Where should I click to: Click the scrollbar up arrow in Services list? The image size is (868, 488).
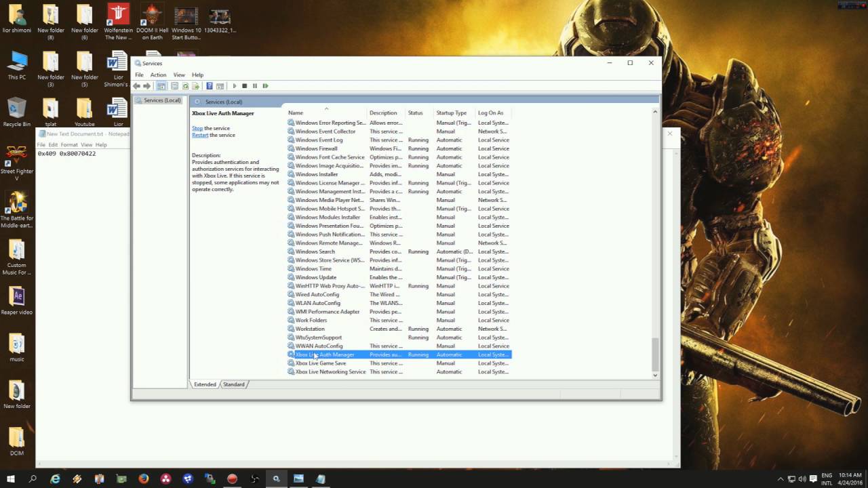655,112
